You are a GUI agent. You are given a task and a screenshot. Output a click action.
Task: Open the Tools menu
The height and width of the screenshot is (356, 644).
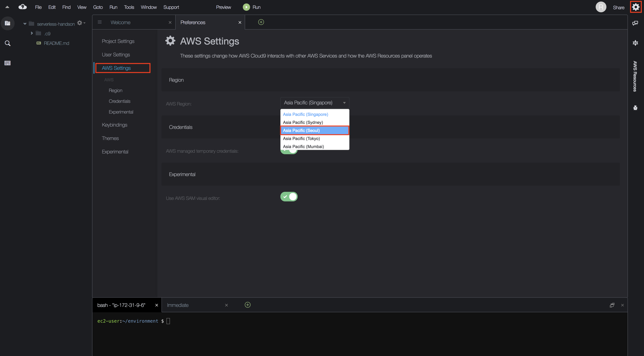129,7
